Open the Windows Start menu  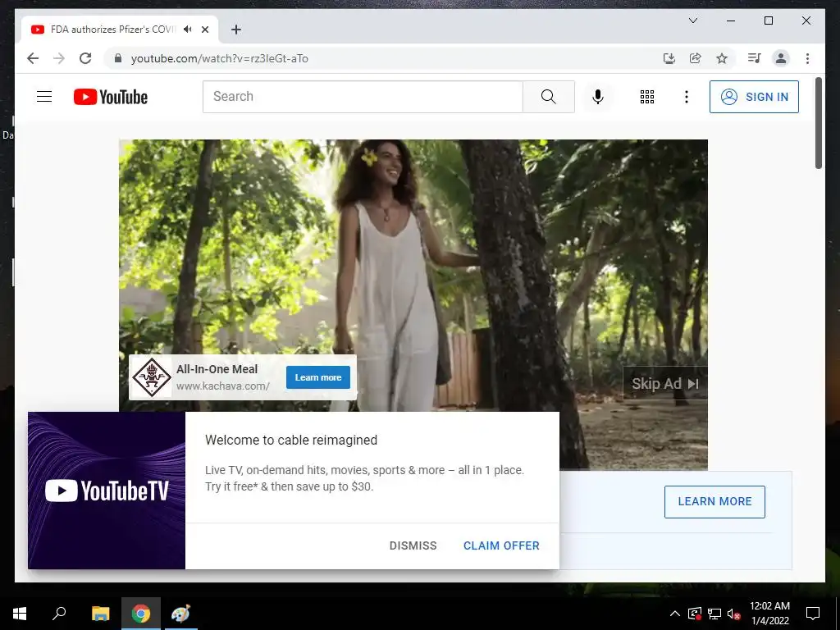coord(20,614)
